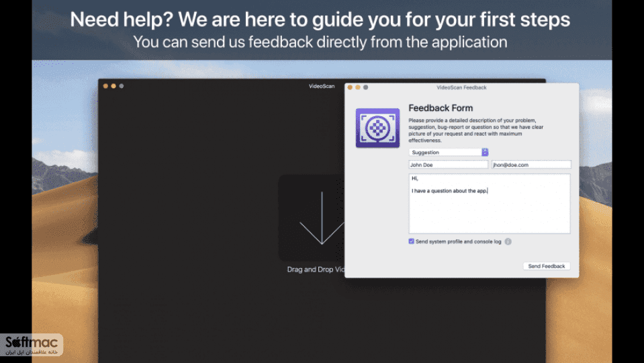
Task: Click the VideoScan app logo icon
Action: pos(377,128)
